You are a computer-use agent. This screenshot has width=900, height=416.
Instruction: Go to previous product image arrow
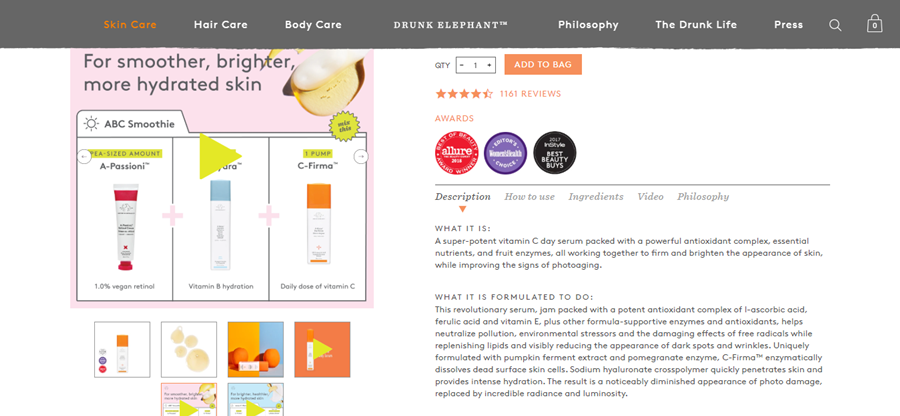tap(84, 157)
